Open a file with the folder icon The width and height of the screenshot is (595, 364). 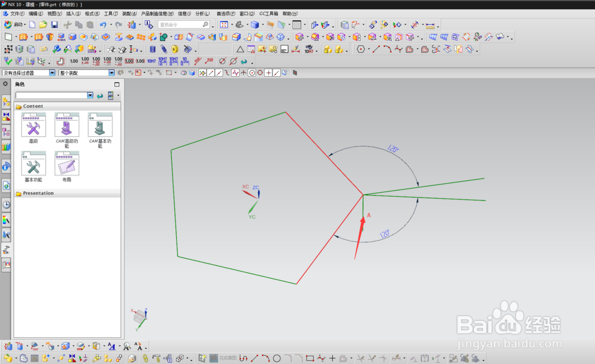click(43, 24)
